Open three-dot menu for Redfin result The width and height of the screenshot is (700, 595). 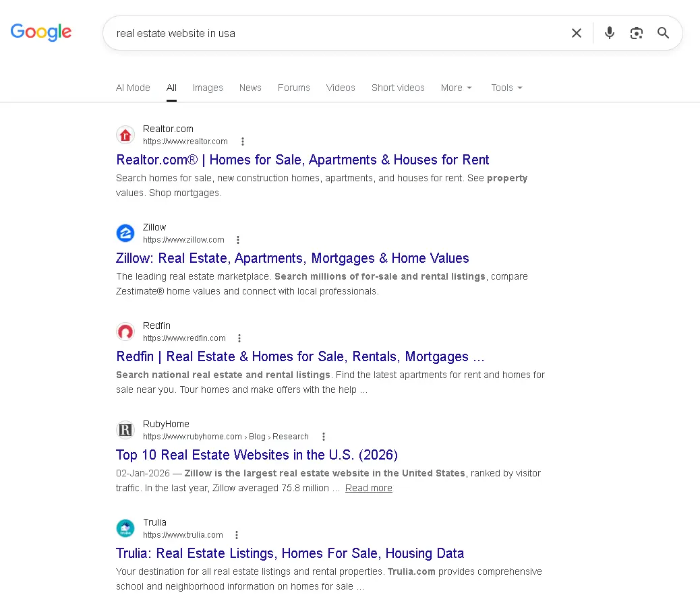(239, 338)
